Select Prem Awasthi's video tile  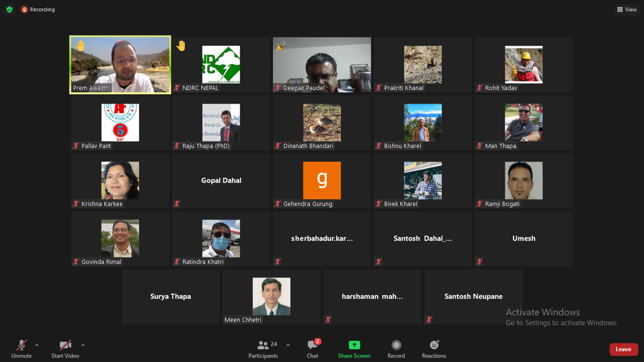[120, 65]
